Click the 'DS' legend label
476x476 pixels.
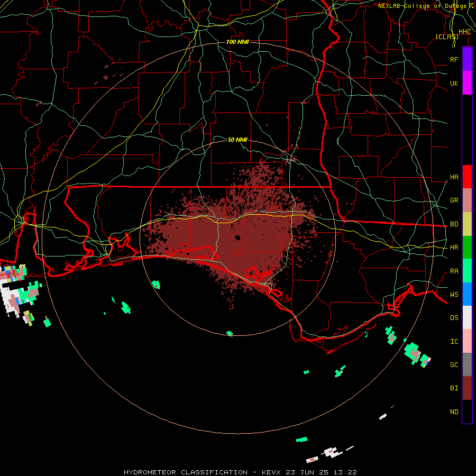tap(454, 318)
